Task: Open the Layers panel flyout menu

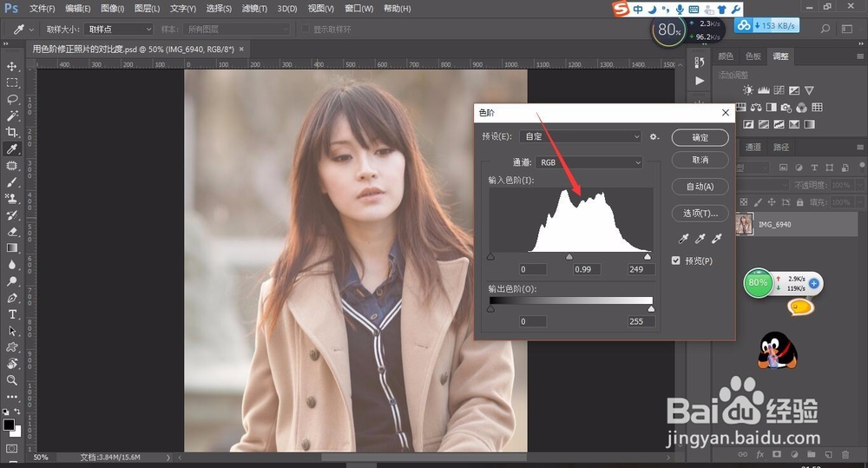Action: click(x=859, y=148)
